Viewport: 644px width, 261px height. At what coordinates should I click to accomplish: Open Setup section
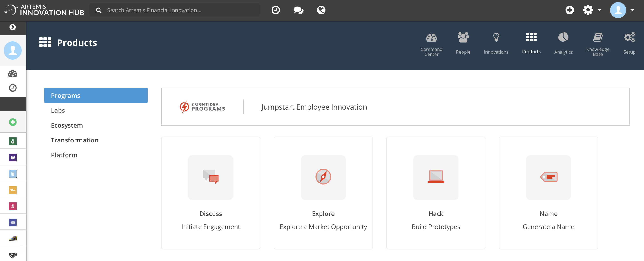[629, 43]
